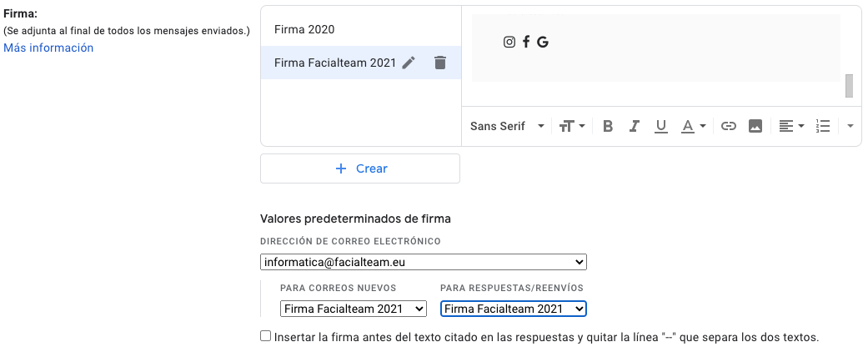The width and height of the screenshot is (868, 352).
Task: Apply underline formatting in the signature editor
Action: (x=661, y=126)
